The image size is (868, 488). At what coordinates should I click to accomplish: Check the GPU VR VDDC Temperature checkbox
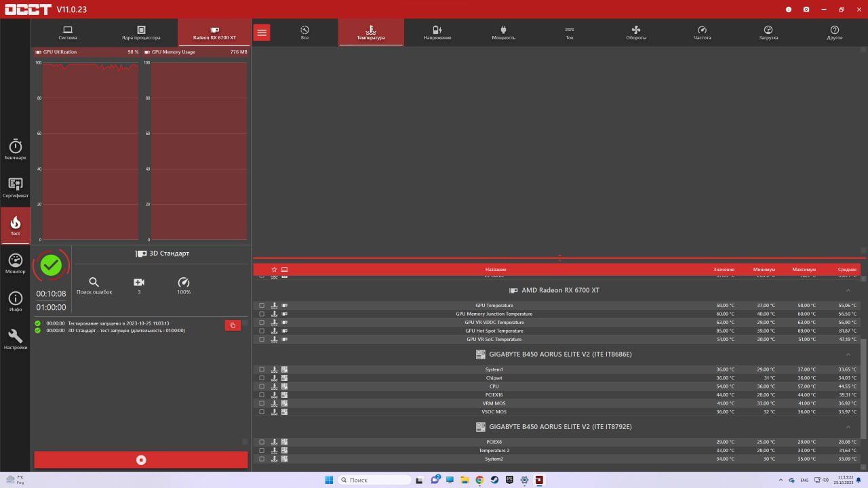(262, 323)
